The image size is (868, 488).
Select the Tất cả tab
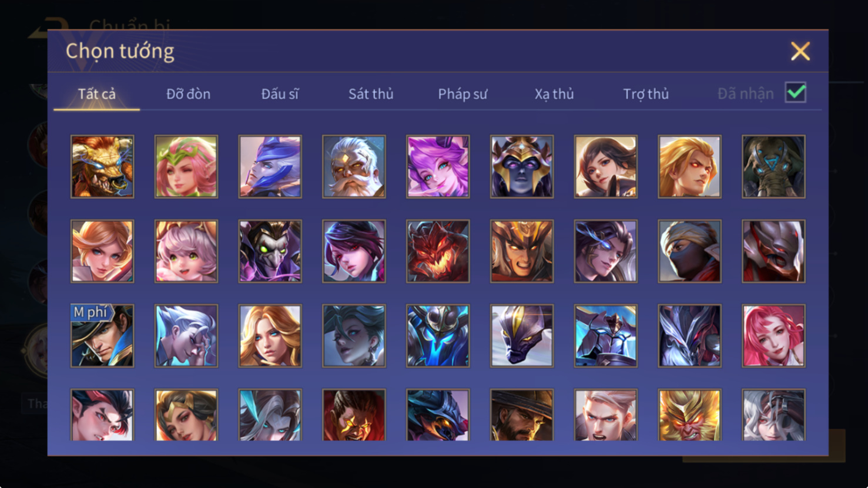(x=97, y=94)
